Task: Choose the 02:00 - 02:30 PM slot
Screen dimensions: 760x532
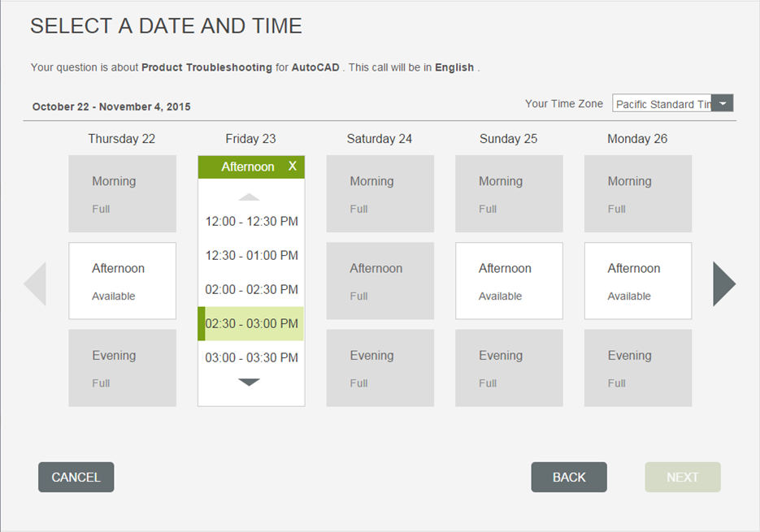Action: click(251, 290)
